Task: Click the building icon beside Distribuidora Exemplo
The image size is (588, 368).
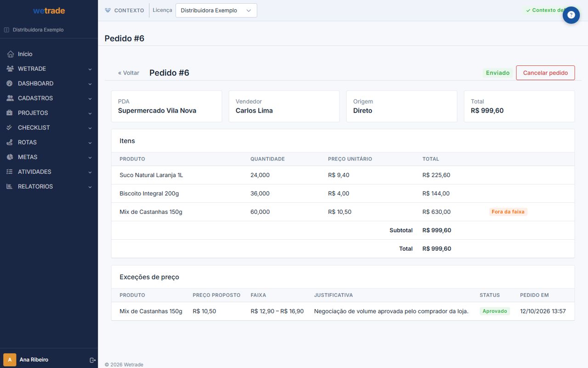Action: pos(6,30)
